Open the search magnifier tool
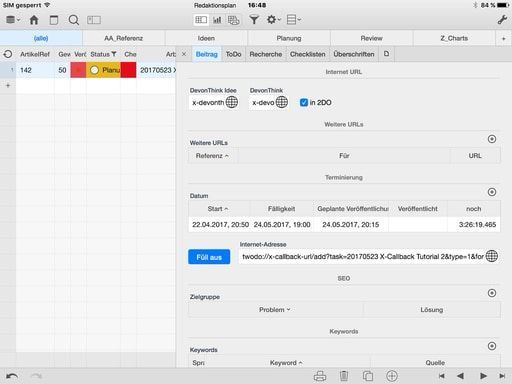This screenshot has width=512, height=384. pyautogui.click(x=74, y=20)
